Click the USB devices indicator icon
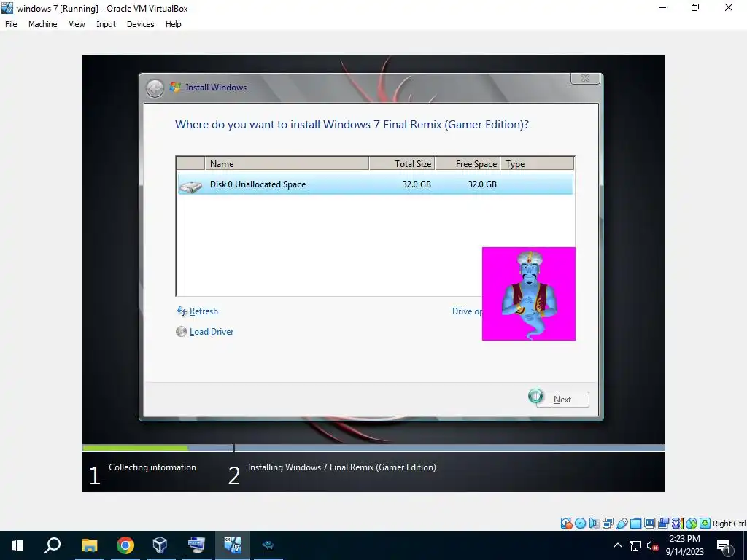Viewport: 747px width, 560px height. (622, 524)
